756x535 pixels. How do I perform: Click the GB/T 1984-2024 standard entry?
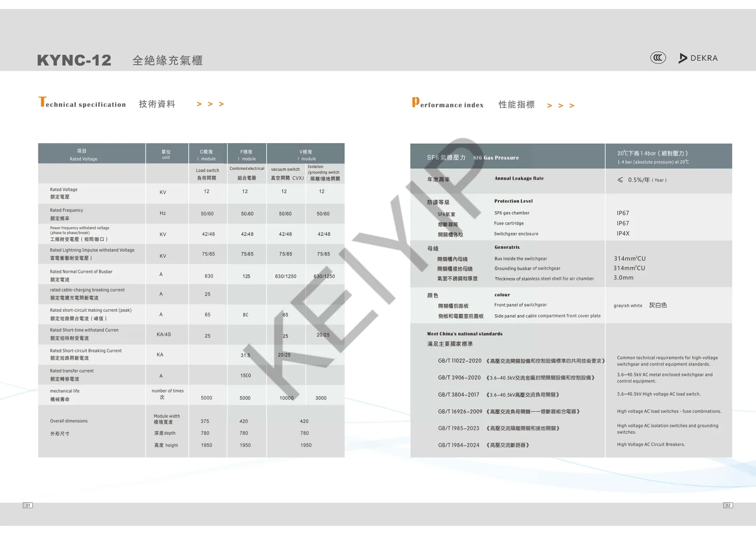pos(458,445)
